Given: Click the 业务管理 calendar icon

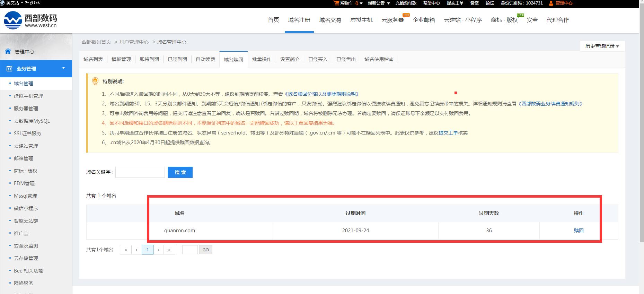Looking at the screenshot, I should click(x=9, y=69).
